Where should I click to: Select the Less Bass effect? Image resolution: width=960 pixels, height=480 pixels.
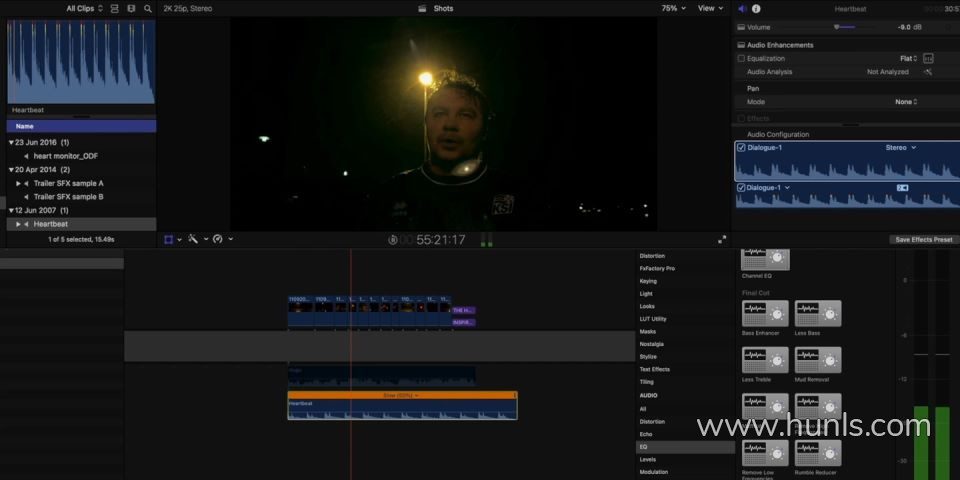pos(818,313)
